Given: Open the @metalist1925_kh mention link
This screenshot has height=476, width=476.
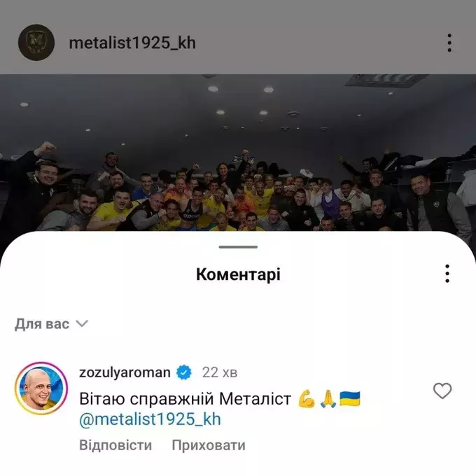Looking at the screenshot, I should click(150, 419).
